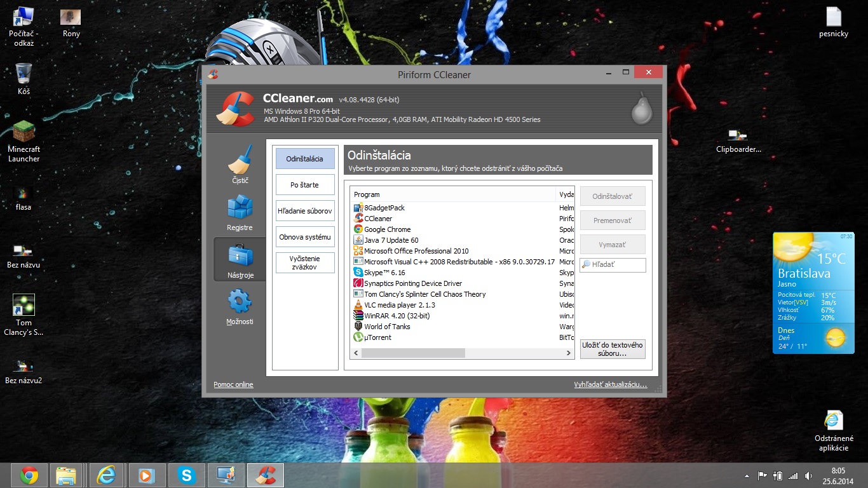The width and height of the screenshot is (868, 488).
Task: Click the Hľadať search field
Action: coord(613,265)
